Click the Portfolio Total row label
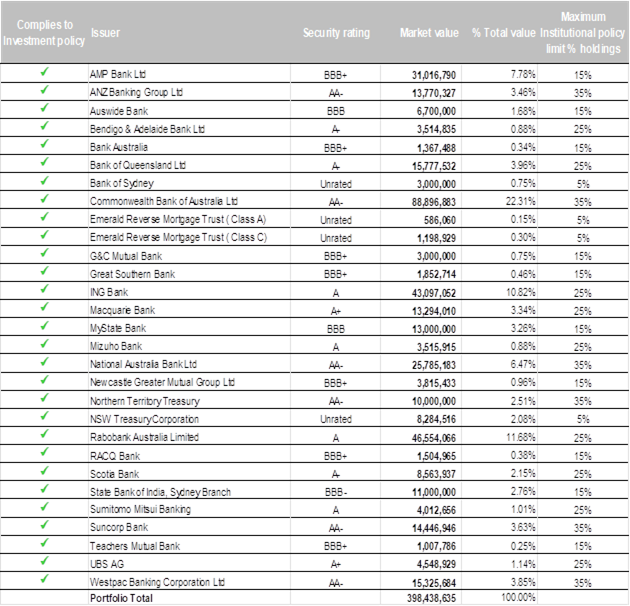The image size is (630, 606). [x=123, y=597]
